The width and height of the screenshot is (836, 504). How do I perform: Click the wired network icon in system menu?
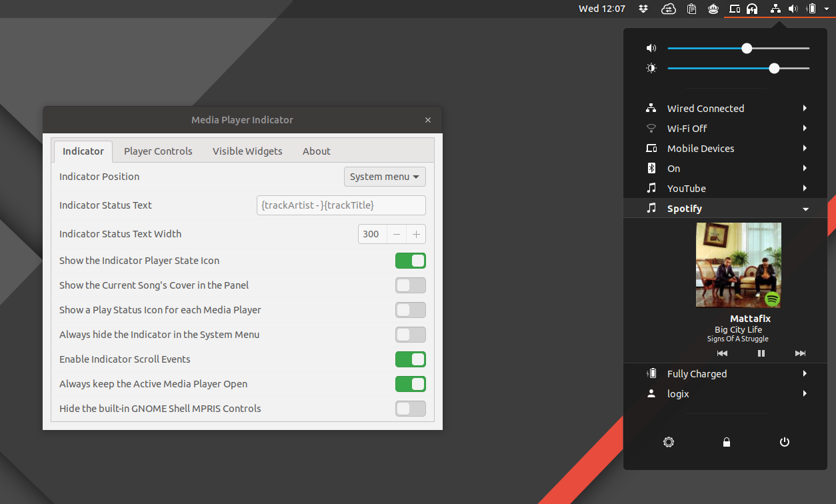coord(651,108)
